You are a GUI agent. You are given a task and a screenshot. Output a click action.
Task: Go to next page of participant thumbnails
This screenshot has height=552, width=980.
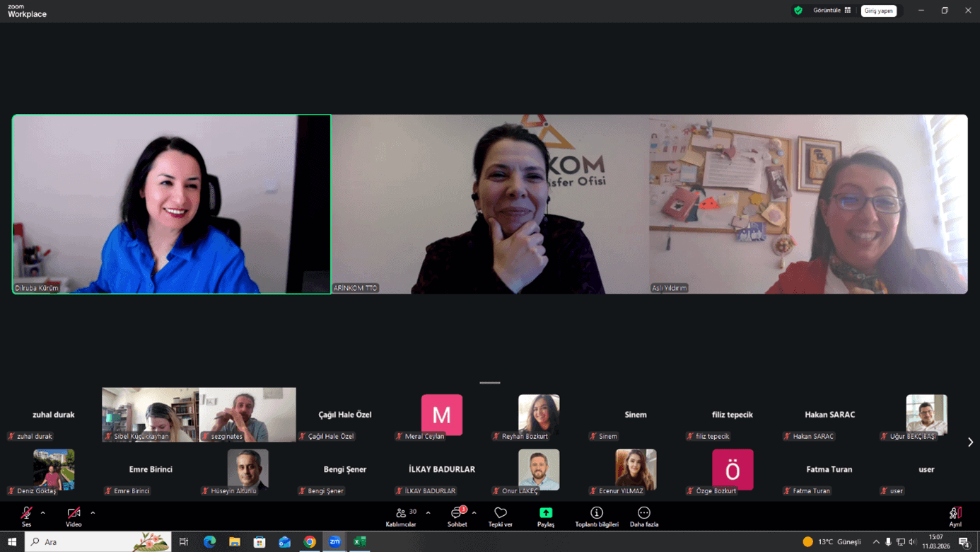click(970, 442)
